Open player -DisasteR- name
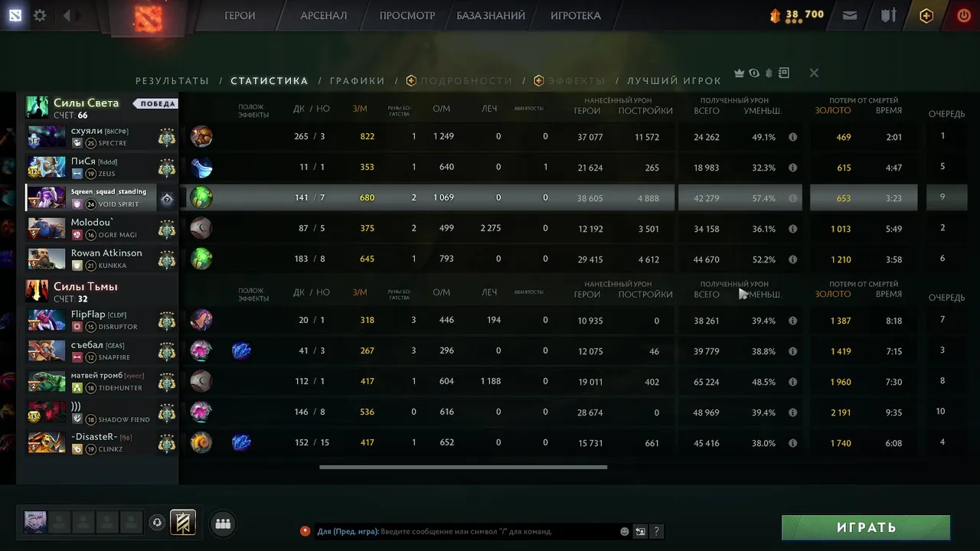The height and width of the screenshot is (551, 980). tap(95, 436)
